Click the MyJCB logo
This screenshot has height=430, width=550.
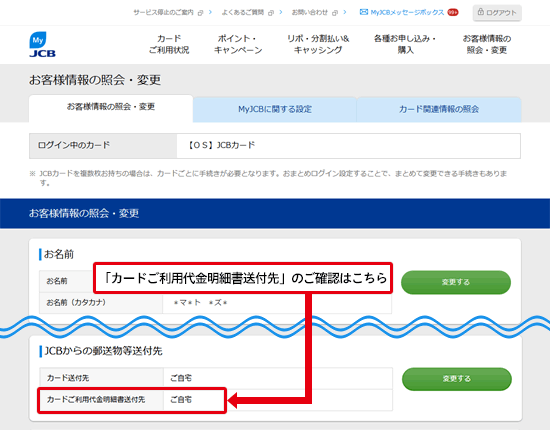pyautogui.click(x=42, y=45)
